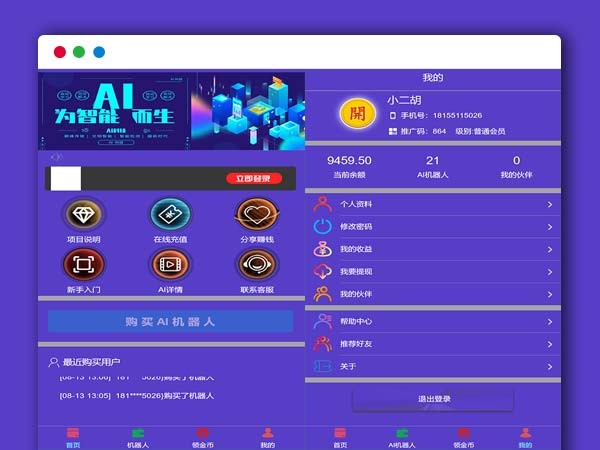Expand the 个人资料 row chevron
Screen dimensions: 600x450
coord(550,205)
